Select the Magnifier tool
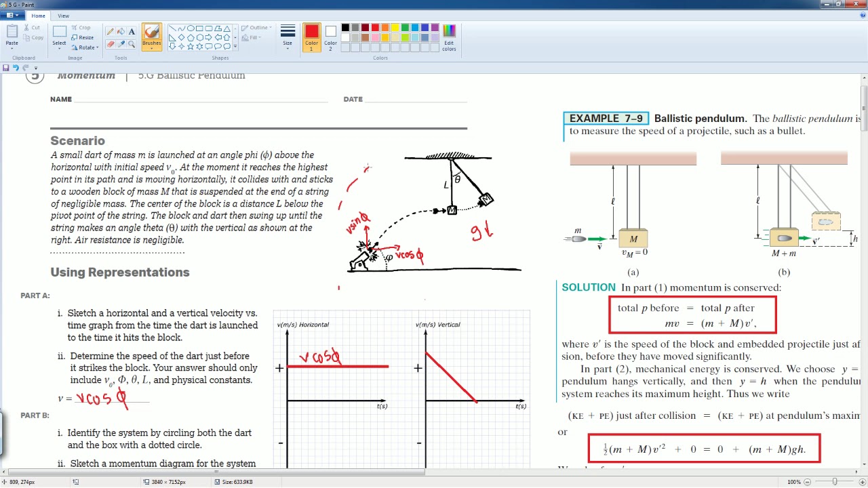 pos(132,44)
